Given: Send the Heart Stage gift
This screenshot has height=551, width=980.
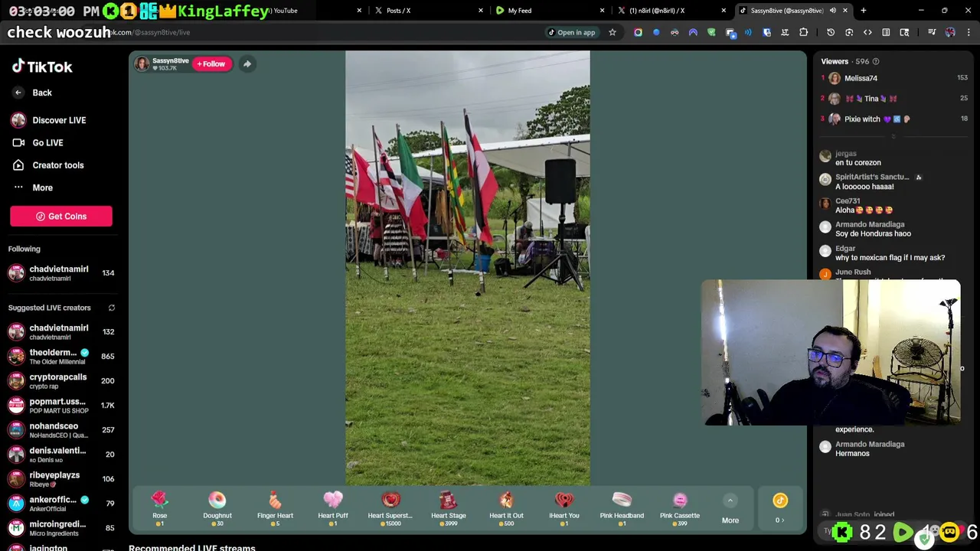Looking at the screenshot, I should pos(449,509).
